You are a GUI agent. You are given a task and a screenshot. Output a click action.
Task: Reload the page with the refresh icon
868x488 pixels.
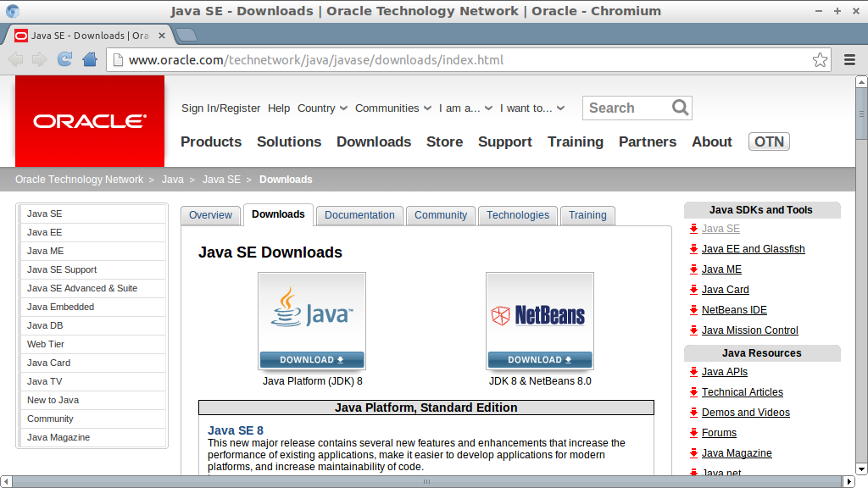[64, 59]
